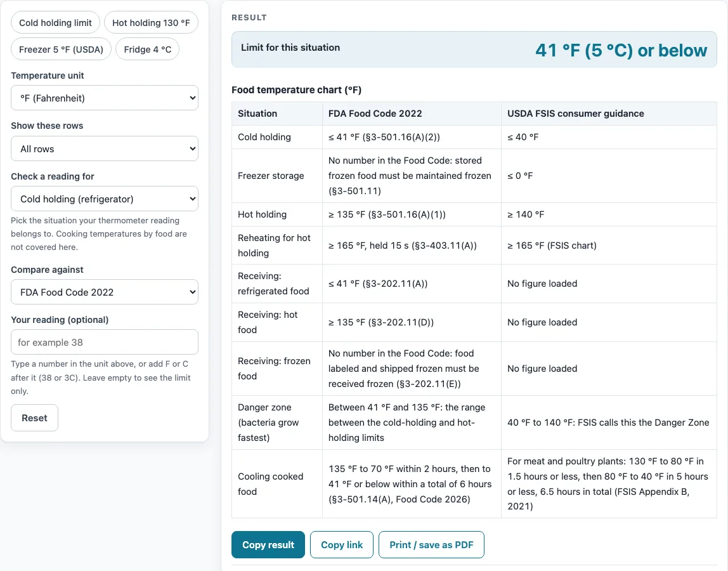
Task: Open the Show these rows dropdown
Action: [105, 148]
